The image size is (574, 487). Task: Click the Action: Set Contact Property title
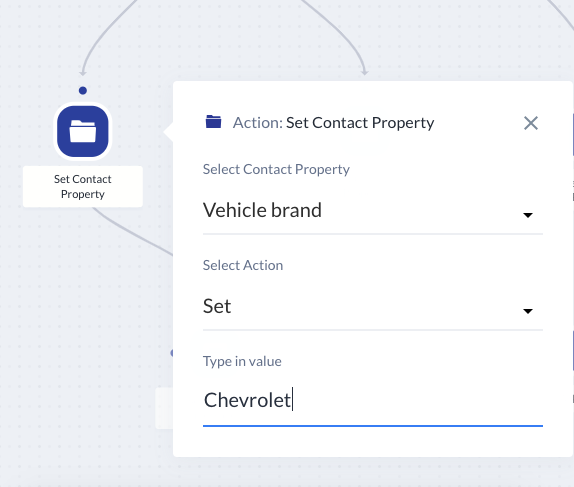[x=333, y=123]
